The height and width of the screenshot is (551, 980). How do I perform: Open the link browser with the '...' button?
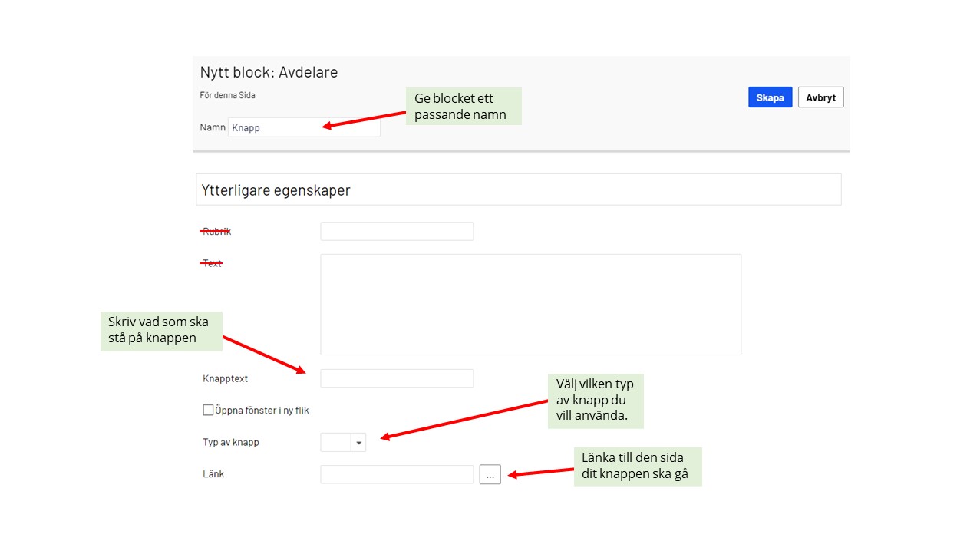(x=490, y=475)
